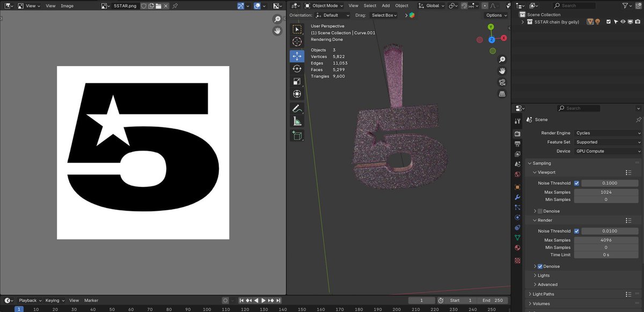The image size is (644, 312).
Task: Choose the Annotate tool in viewport toolbar
Action: coord(297,108)
